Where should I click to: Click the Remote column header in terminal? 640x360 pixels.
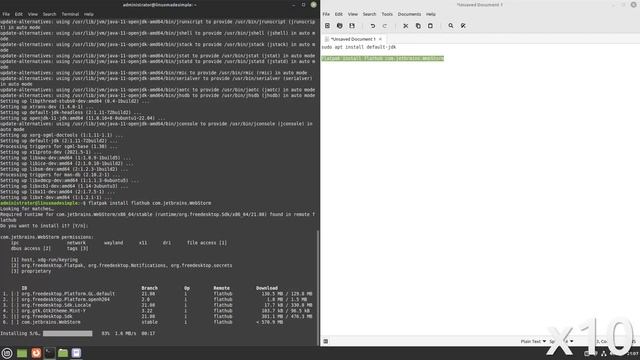(x=222, y=288)
